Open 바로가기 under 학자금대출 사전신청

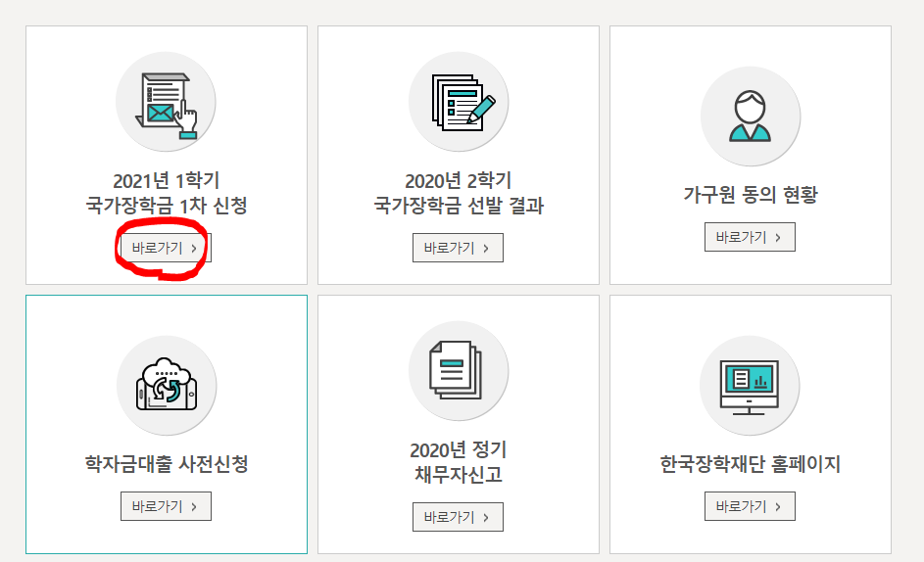click(166, 506)
